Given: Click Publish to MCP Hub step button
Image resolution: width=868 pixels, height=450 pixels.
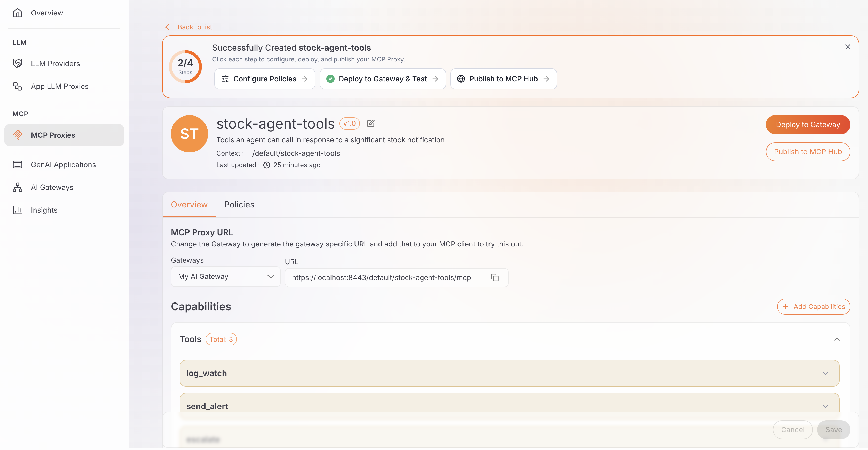Looking at the screenshot, I should click(503, 79).
